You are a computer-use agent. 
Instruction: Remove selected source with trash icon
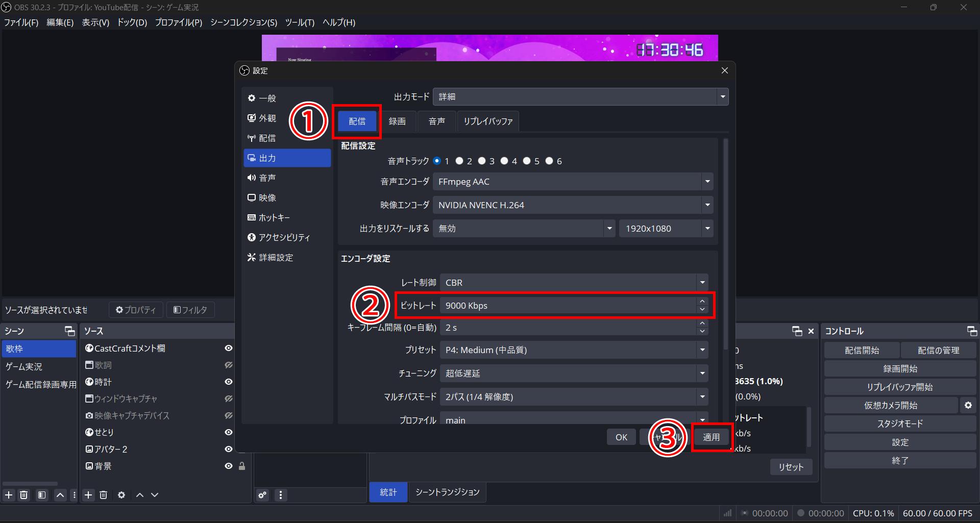[x=104, y=495]
